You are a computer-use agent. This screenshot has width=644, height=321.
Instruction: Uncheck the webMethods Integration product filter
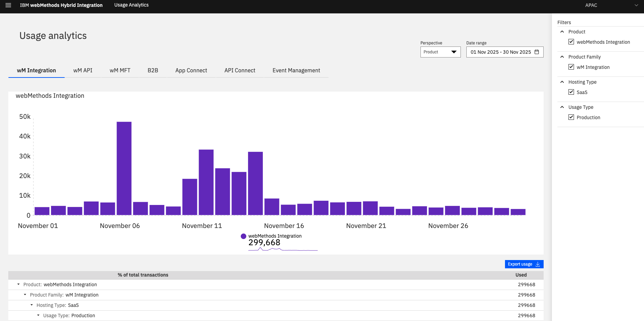click(x=571, y=42)
